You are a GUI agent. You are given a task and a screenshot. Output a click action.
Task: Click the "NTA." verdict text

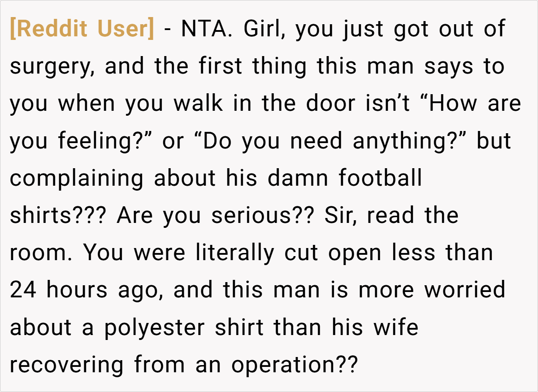[x=207, y=29]
